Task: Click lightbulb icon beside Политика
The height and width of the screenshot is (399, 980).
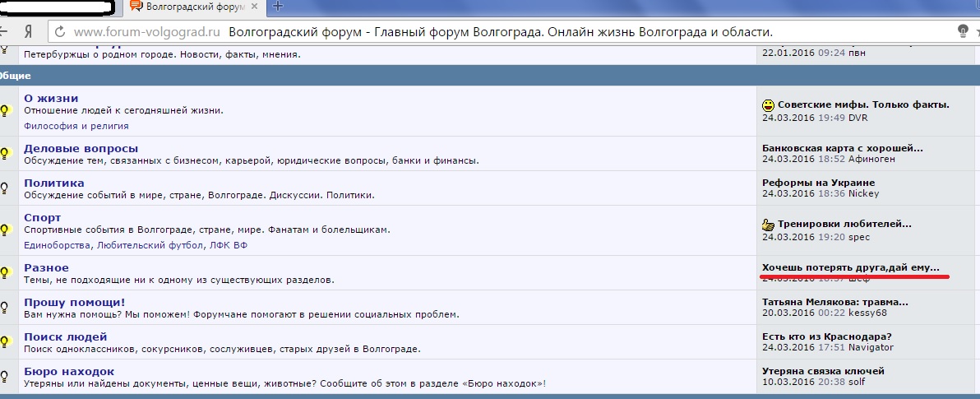Action: pyautogui.click(x=5, y=188)
